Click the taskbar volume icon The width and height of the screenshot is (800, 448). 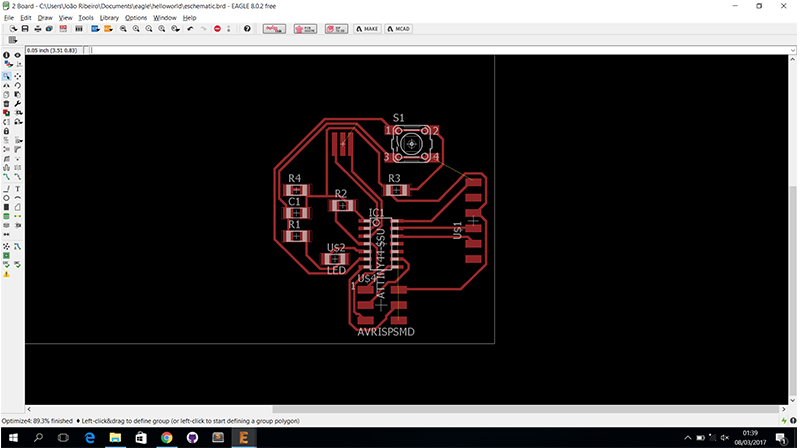(724, 438)
